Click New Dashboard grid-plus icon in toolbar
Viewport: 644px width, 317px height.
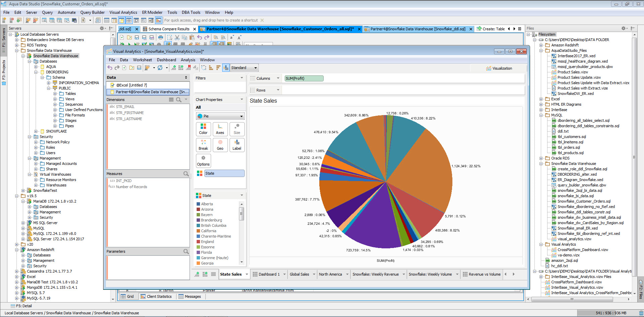click(x=181, y=68)
